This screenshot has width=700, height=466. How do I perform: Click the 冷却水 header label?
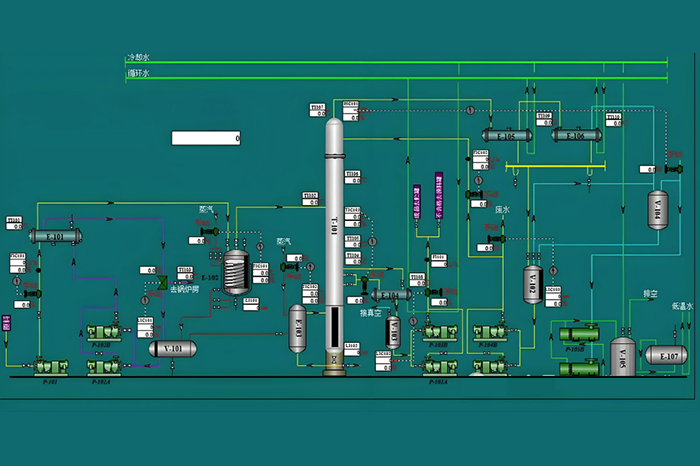(137, 59)
